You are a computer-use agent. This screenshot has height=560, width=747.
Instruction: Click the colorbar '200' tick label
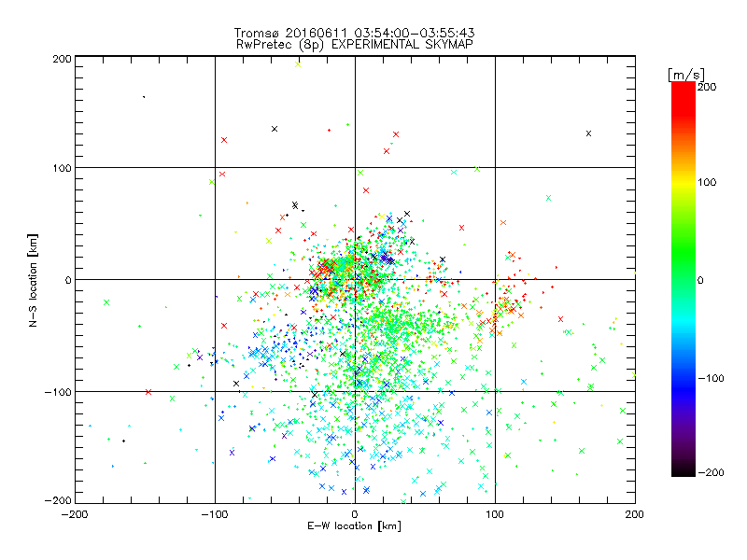pos(707,87)
